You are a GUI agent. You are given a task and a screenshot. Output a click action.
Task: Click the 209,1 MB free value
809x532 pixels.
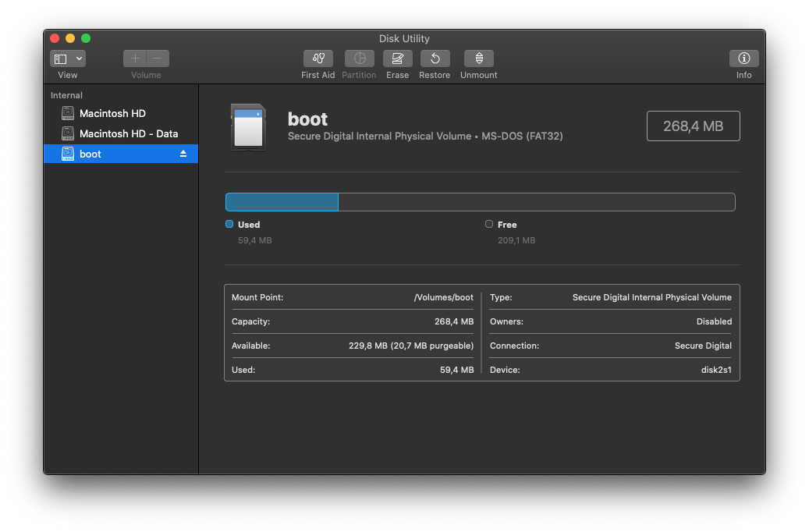pos(516,240)
